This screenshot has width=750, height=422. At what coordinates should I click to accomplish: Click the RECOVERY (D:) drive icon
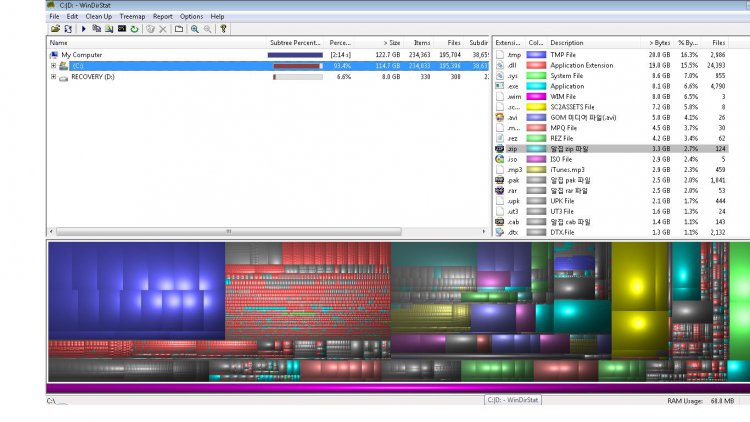[x=63, y=77]
